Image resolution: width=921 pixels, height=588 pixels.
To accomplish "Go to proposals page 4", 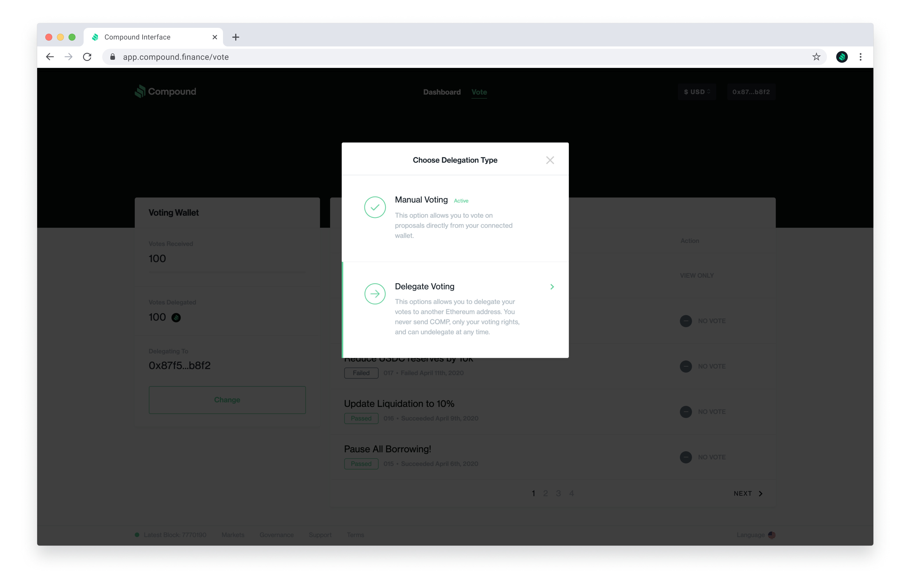I will (571, 494).
